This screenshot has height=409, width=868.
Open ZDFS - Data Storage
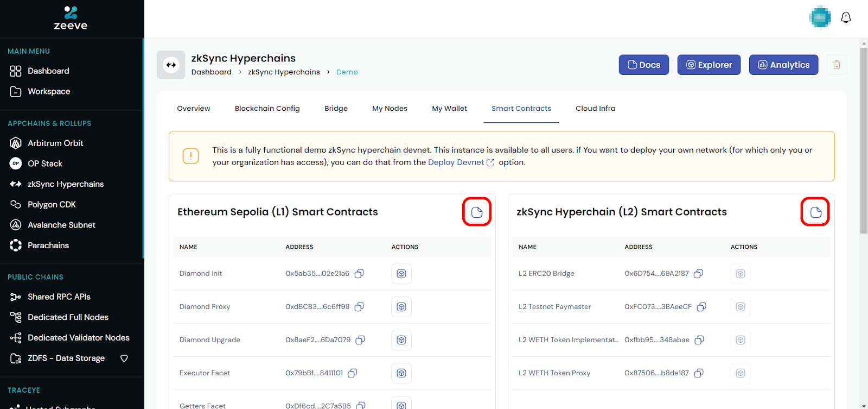click(66, 358)
